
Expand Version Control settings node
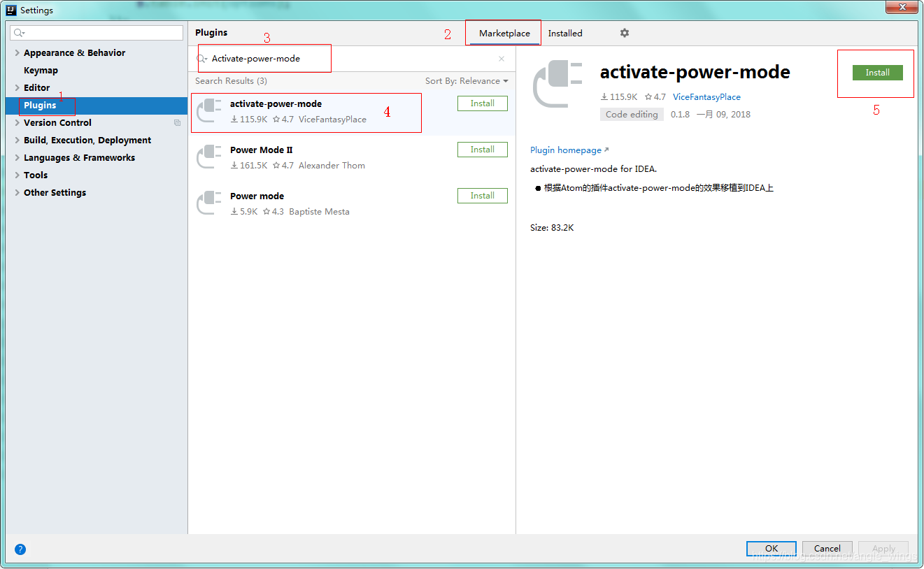[17, 123]
